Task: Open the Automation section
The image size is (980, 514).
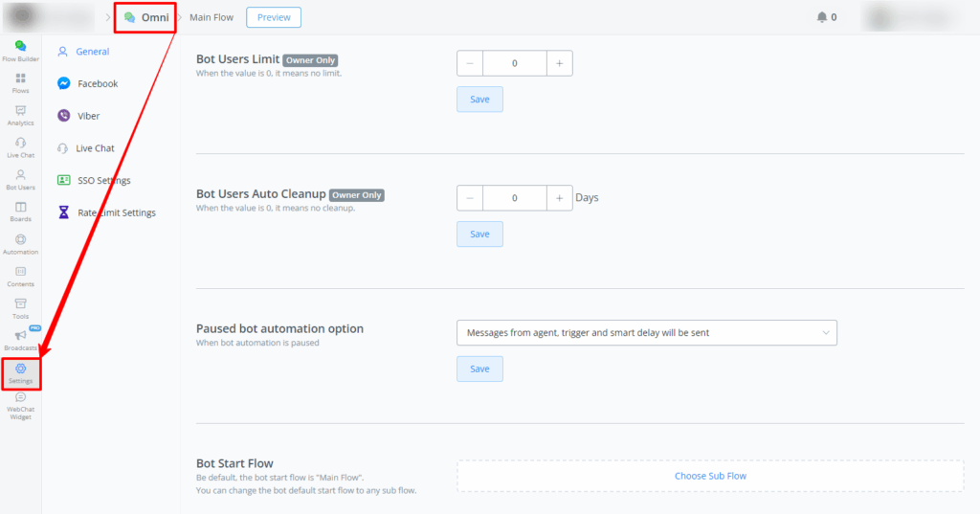Action: 20,244
